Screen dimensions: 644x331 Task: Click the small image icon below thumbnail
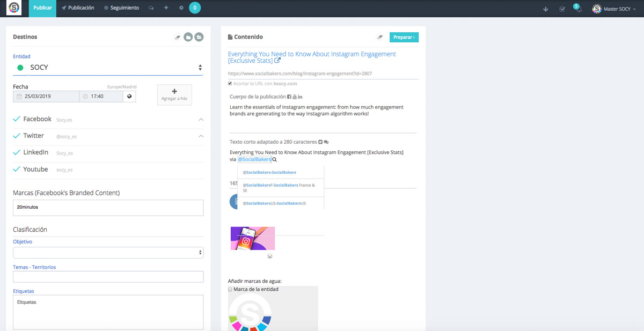pos(270,256)
